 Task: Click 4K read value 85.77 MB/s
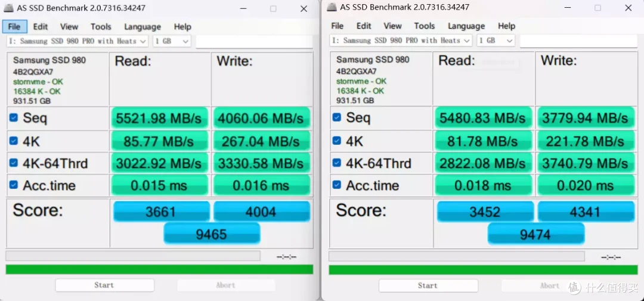pyautogui.click(x=159, y=141)
